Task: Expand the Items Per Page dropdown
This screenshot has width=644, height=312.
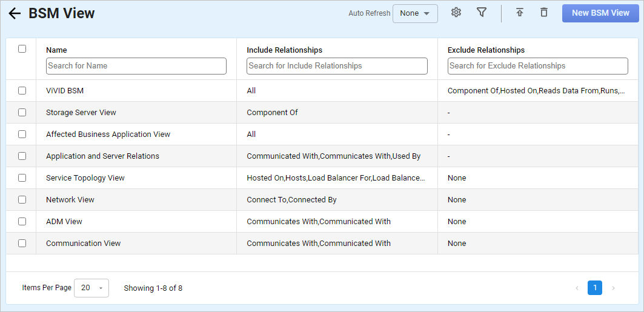Action: (91, 288)
